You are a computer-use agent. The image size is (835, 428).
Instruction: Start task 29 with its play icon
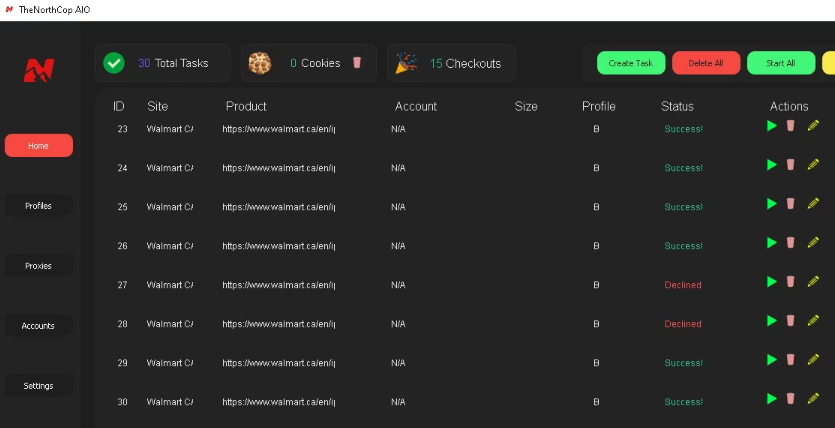[772, 359]
